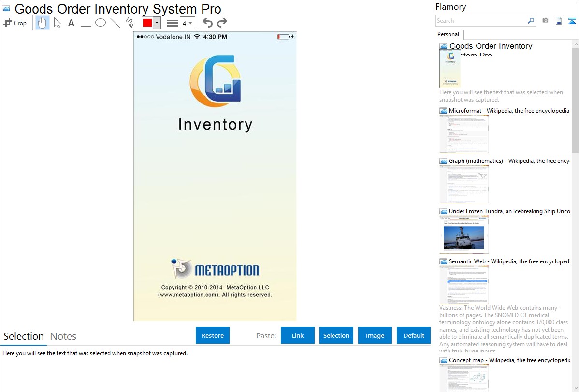The width and height of the screenshot is (579, 392).
Task: Click the line thickness icon
Action: (173, 23)
